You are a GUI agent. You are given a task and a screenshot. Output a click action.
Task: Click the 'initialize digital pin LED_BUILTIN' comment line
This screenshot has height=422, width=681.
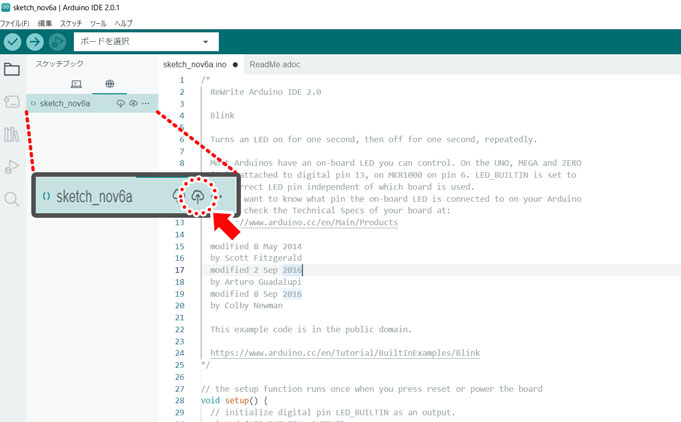coord(333,412)
